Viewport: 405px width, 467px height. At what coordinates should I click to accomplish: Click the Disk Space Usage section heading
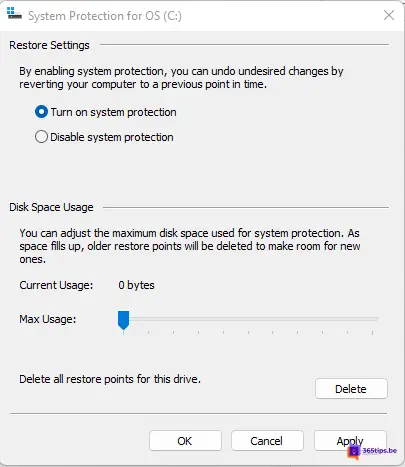[x=51, y=207]
